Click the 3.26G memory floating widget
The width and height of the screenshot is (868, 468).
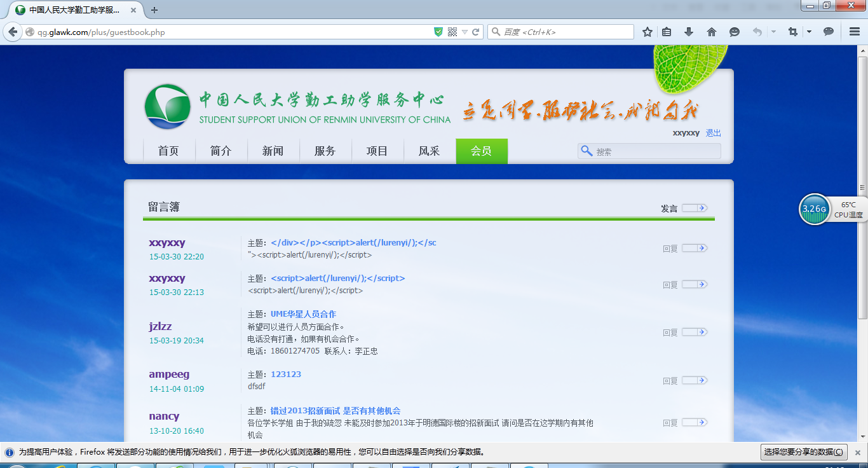click(x=814, y=209)
